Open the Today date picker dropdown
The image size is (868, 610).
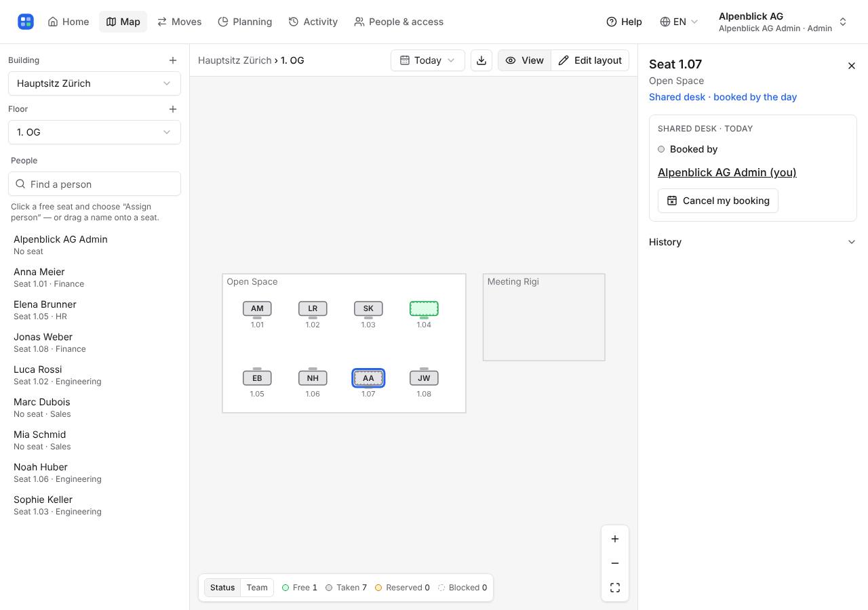click(428, 60)
